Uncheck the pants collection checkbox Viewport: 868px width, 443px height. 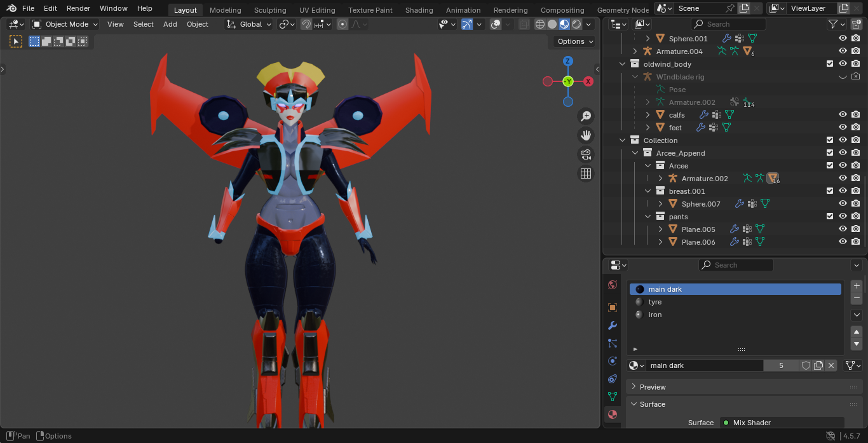[x=830, y=217]
